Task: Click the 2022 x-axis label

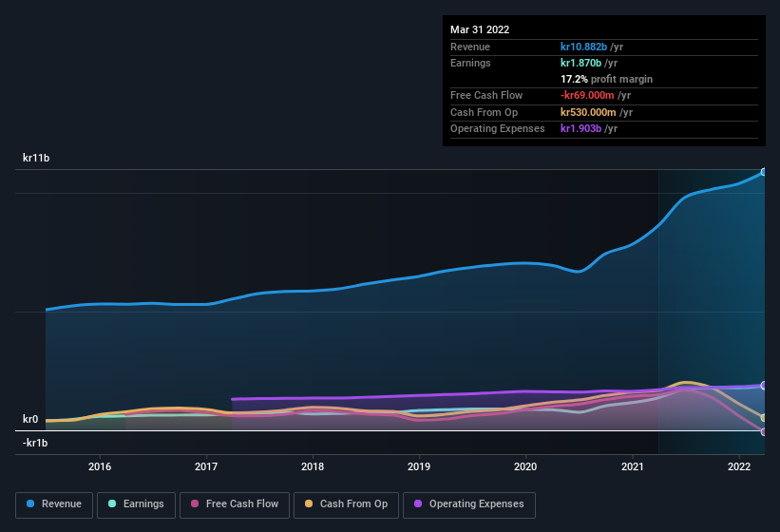Action: [x=739, y=466]
